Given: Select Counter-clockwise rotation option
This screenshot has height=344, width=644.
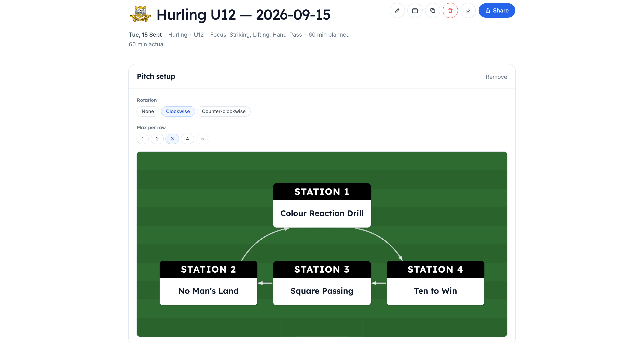Looking at the screenshot, I should coord(224,111).
